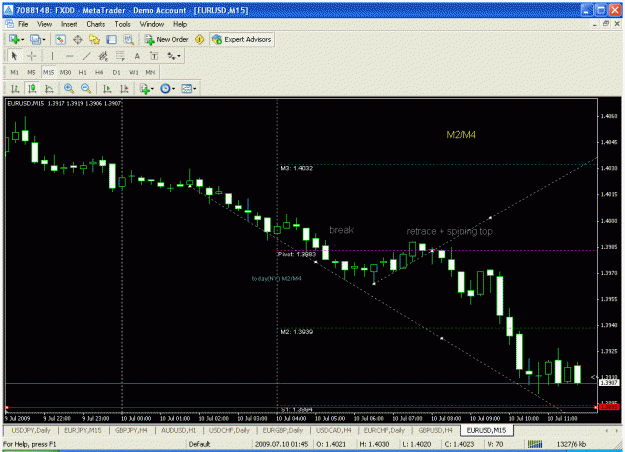Select the text 'A' drawing tool
Viewport: 625px width, 452px height.
pos(137,56)
